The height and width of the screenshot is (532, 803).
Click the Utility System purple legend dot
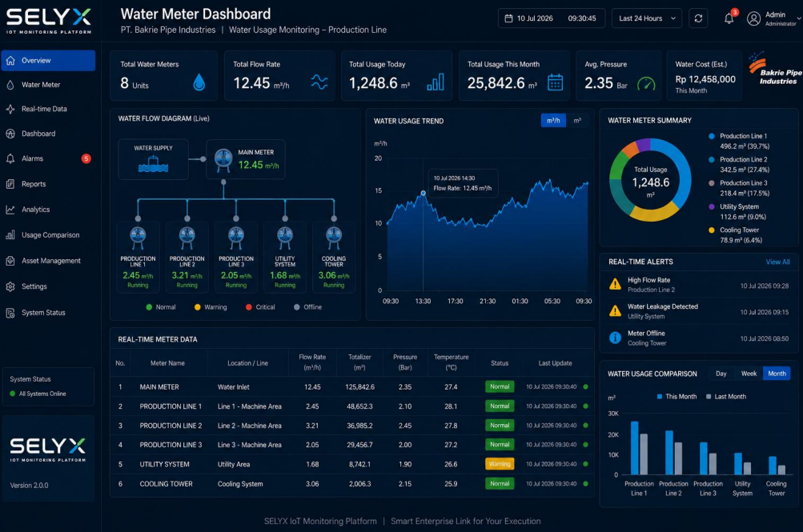(711, 206)
